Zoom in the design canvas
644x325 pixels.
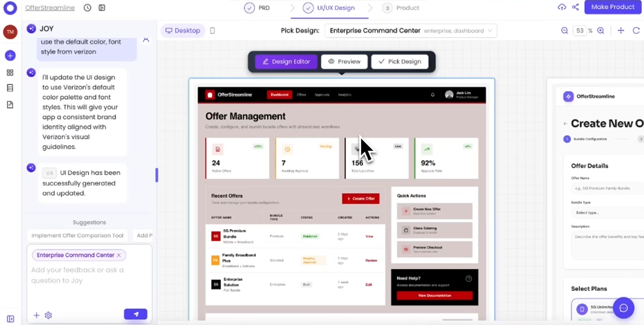pyautogui.click(x=600, y=30)
